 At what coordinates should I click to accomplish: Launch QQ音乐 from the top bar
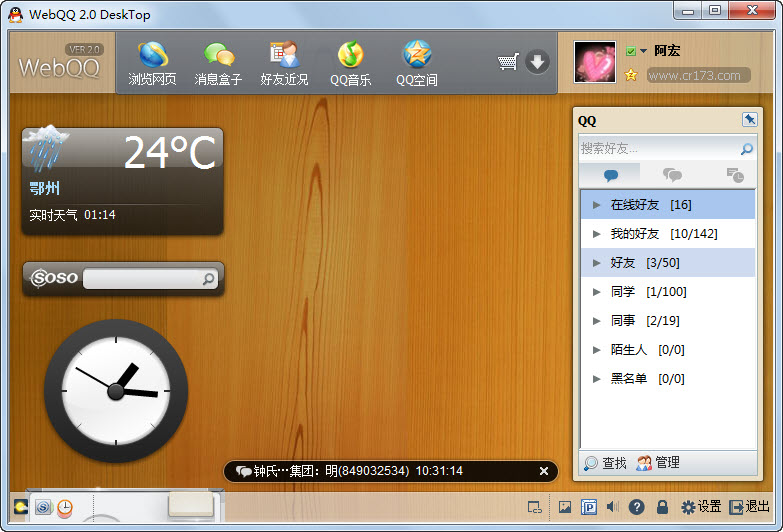[350, 62]
